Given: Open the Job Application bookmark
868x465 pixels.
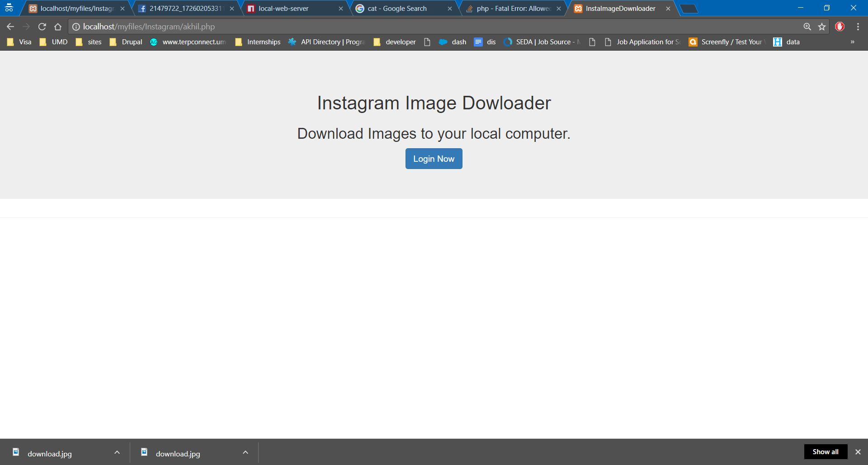Looking at the screenshot, I should [642, 42].
